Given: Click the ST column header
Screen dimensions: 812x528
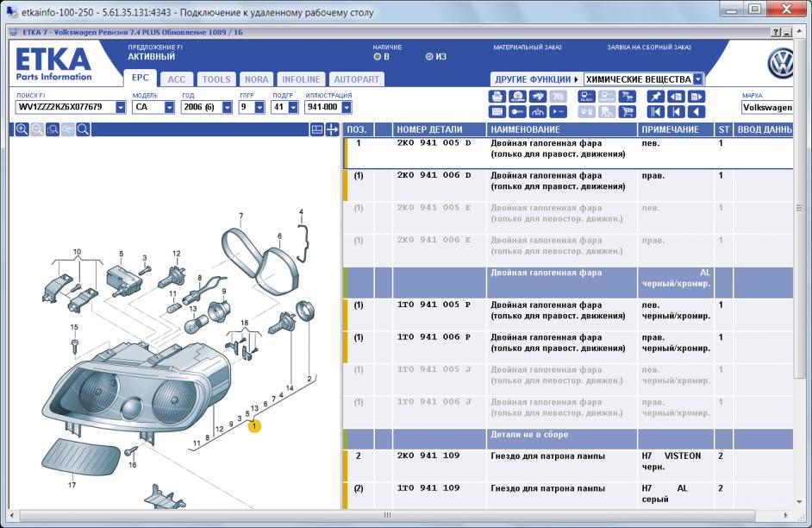Looking at the screenshot, I should [x=723, y=129].
